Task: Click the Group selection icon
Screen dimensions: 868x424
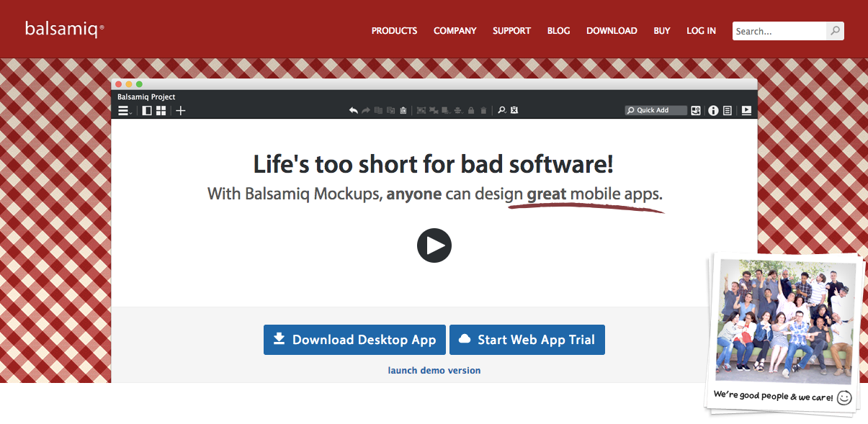Action: click(x=421, y=110)
